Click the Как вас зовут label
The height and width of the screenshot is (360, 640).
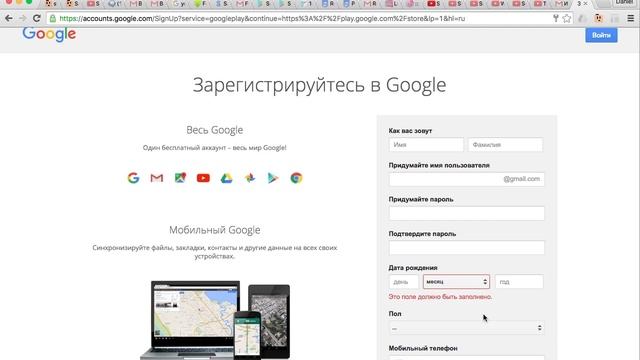(x=410, y=131)
